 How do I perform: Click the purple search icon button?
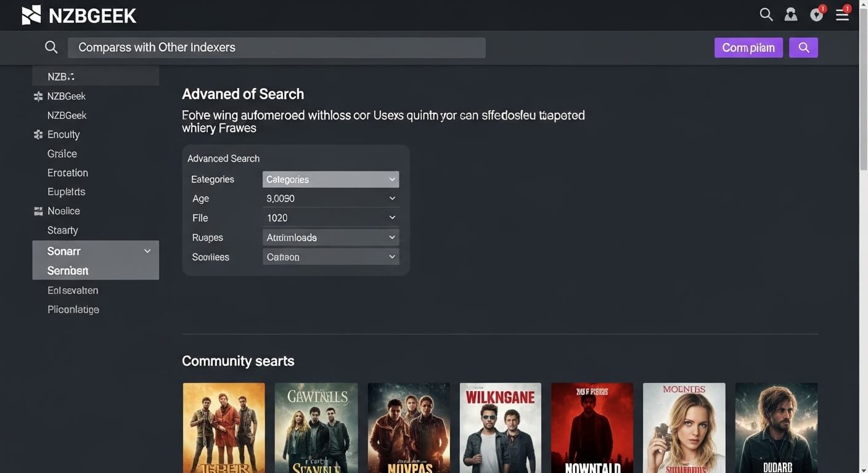click(803, 47)
